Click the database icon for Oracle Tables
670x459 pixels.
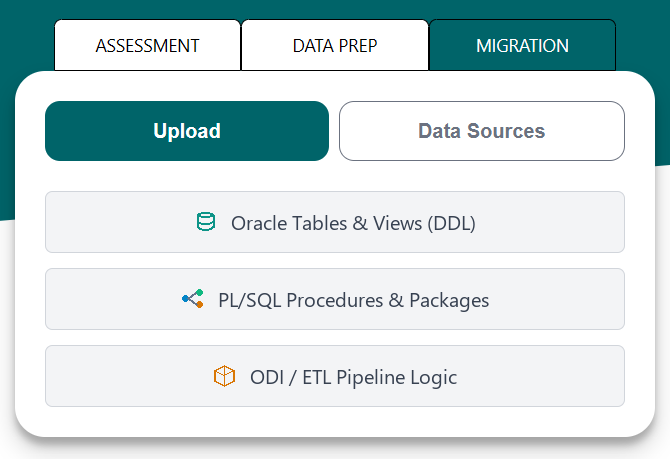(206, 222)
